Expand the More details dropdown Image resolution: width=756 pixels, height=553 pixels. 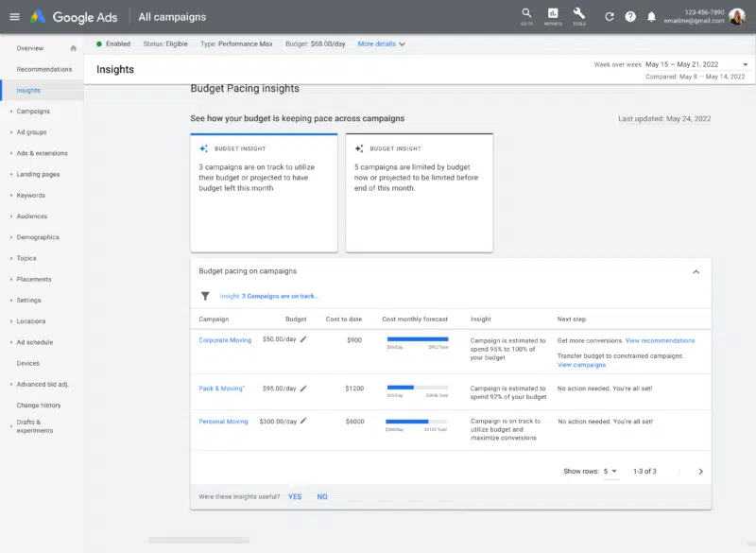(x=382, y=43)
